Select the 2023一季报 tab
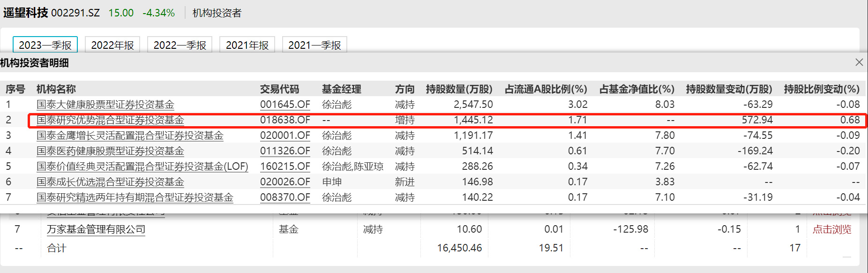868x273 pixels. [x=45, y=45]
